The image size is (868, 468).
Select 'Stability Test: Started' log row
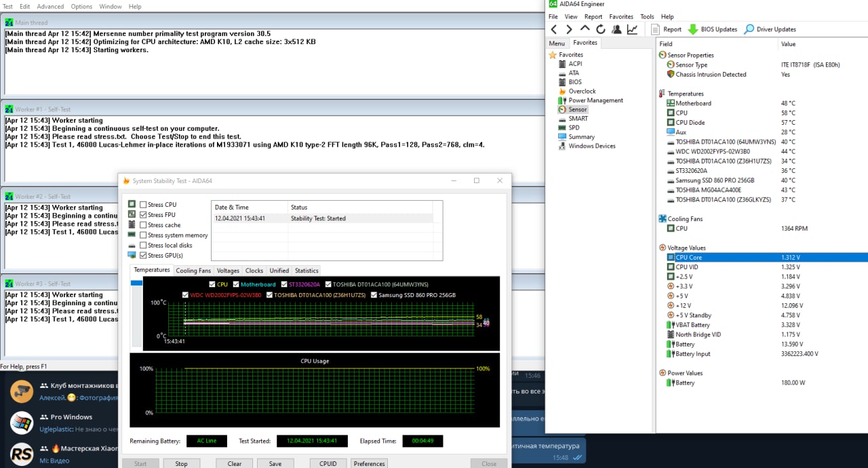coord(322,218)
